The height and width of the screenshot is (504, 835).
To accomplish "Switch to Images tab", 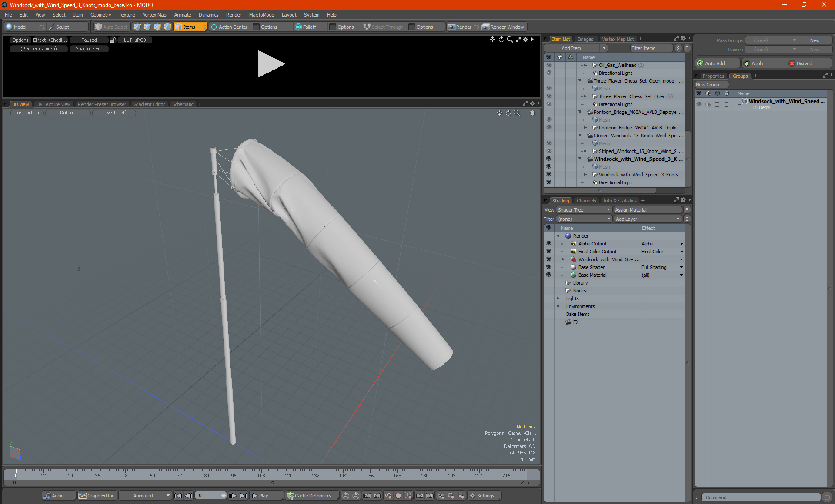I will click(x=585, y=39).
